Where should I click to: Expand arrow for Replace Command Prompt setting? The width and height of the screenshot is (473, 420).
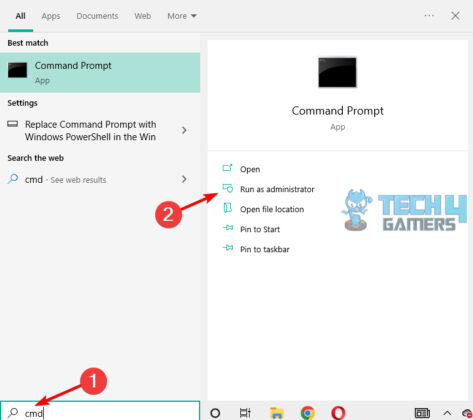pyautogui.click(x=184, y=130)
